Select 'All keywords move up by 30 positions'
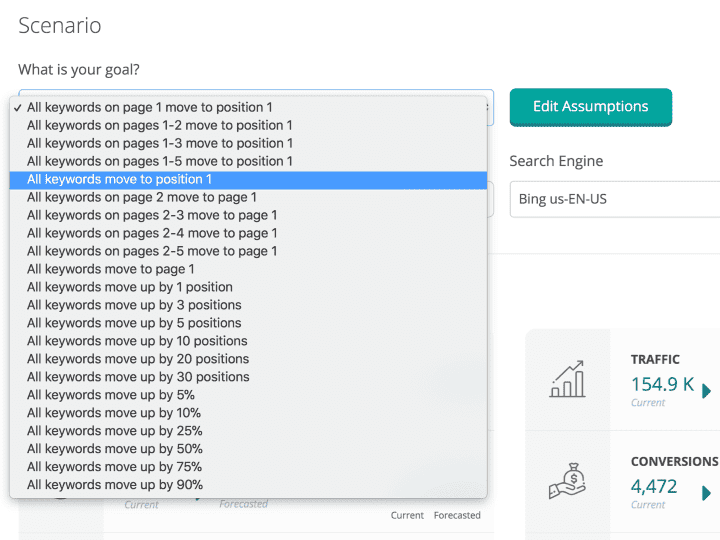Image resolution: width=720 pixels, height=540 pixels. tap(138, 377)
